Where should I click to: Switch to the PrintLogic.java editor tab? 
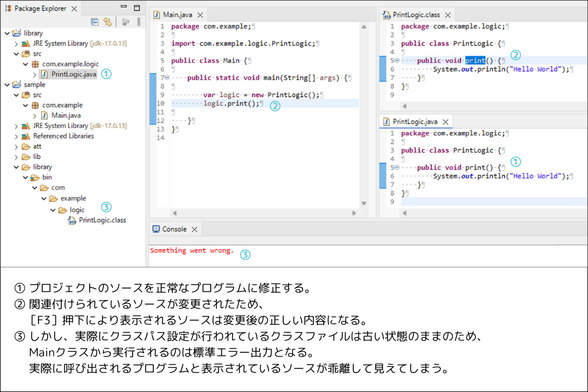(415, 122)
